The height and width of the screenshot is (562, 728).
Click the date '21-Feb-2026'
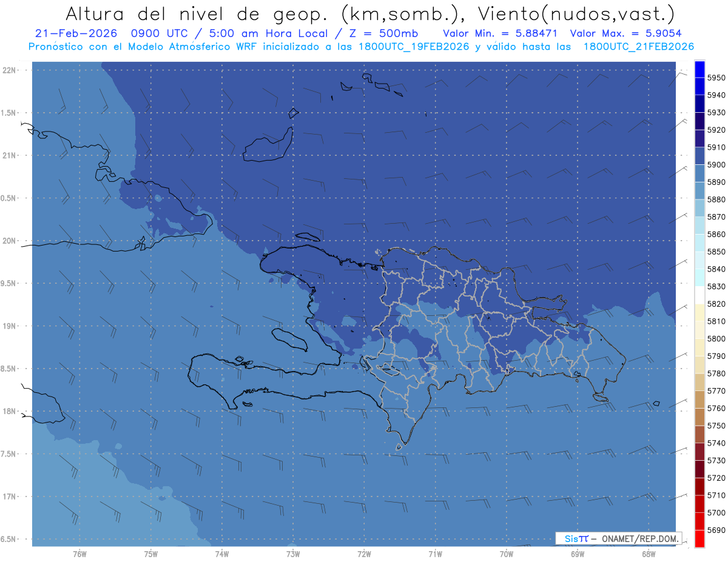click(76, 34)
